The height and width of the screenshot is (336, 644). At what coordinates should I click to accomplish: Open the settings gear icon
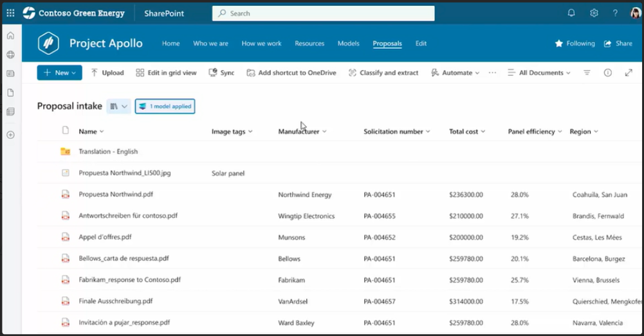(x=594, y=13)
